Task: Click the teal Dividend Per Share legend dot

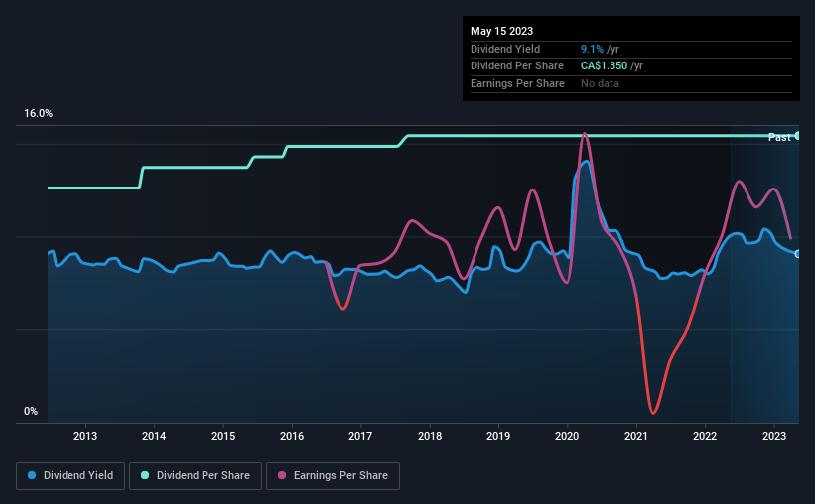Action: click(145, 475)
